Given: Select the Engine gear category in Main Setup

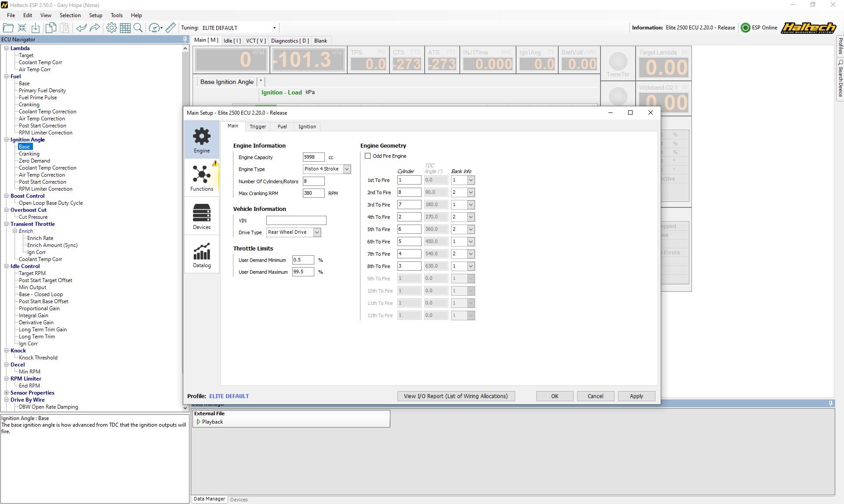Looking at the screenshot, I should (202, 140).
